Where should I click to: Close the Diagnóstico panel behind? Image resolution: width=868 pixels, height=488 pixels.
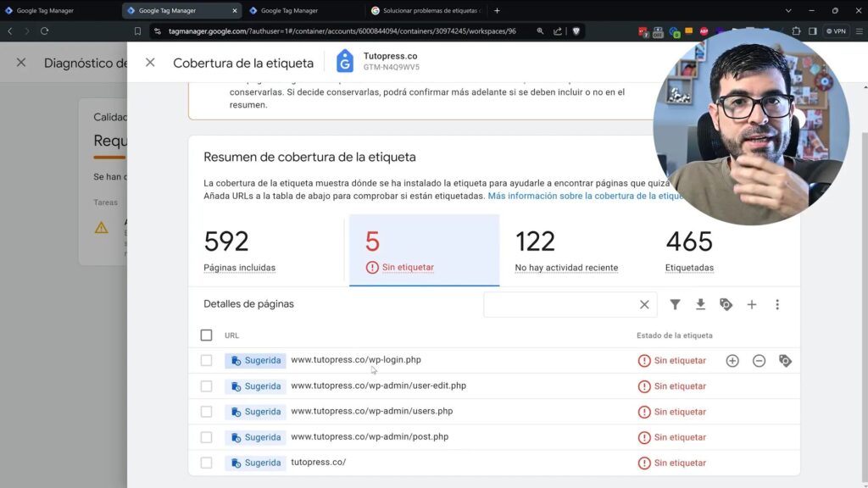pos(21,63)
